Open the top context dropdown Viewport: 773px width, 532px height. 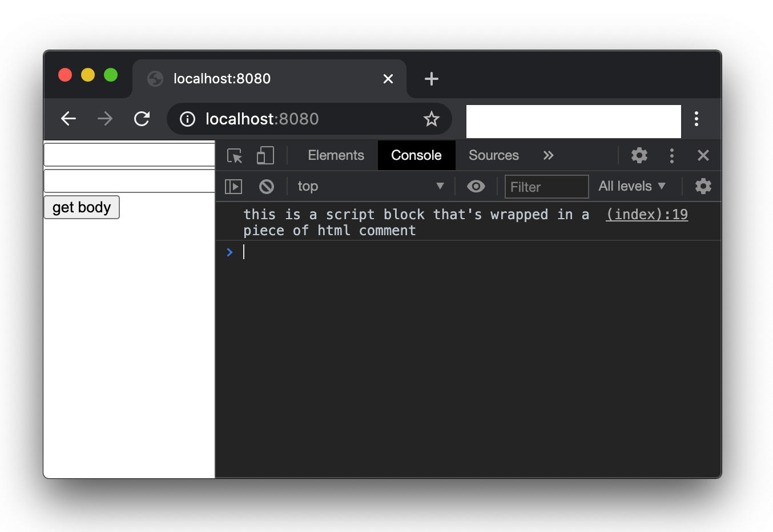371,186
